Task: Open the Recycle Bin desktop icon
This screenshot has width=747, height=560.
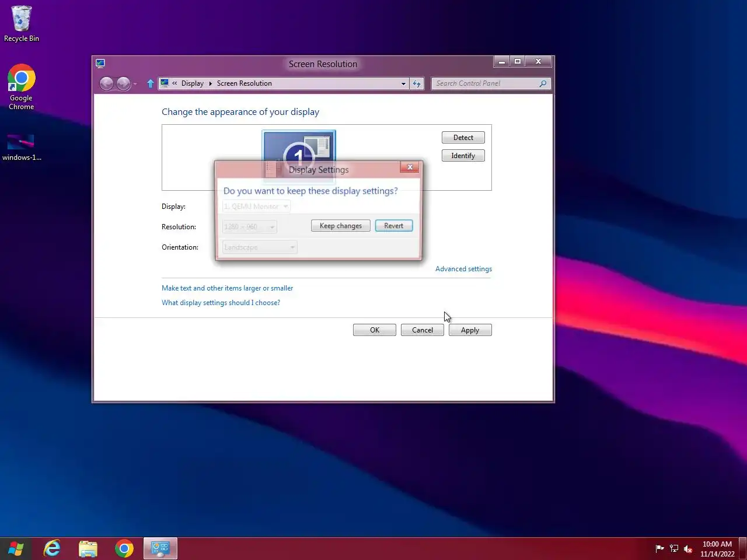Action: 22,24
